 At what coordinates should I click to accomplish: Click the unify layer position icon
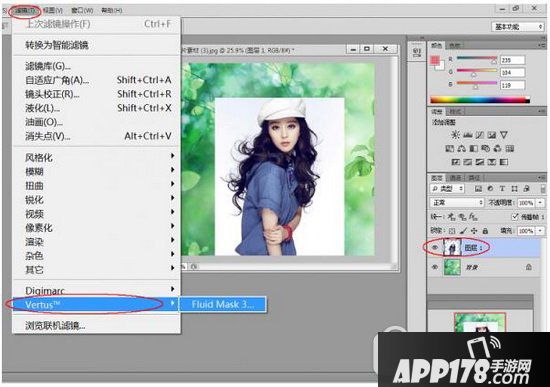(x=451, y=217)
